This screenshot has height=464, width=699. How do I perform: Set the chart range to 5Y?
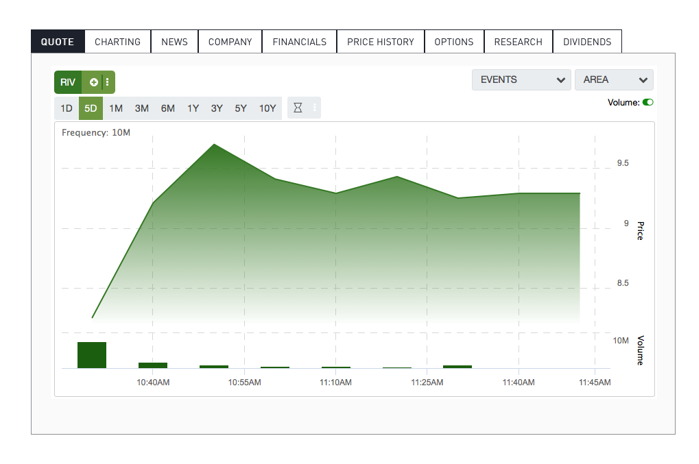point(241,108)
